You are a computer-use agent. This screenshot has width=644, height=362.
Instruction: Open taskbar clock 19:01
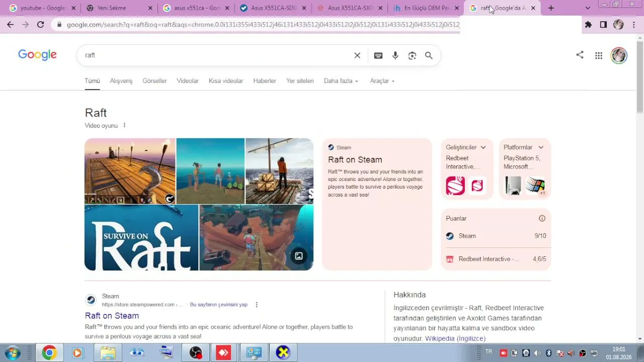click(619, 353)
